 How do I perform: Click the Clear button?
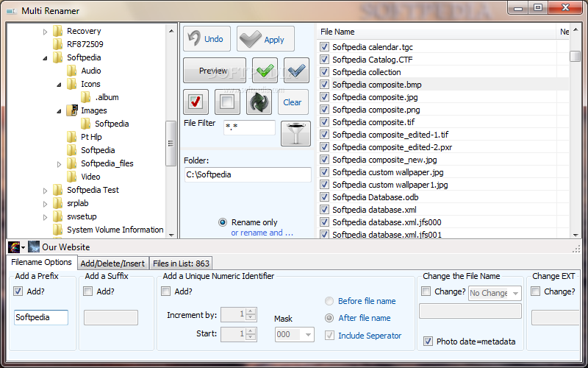pyautogui.click(x=293, y=102)
